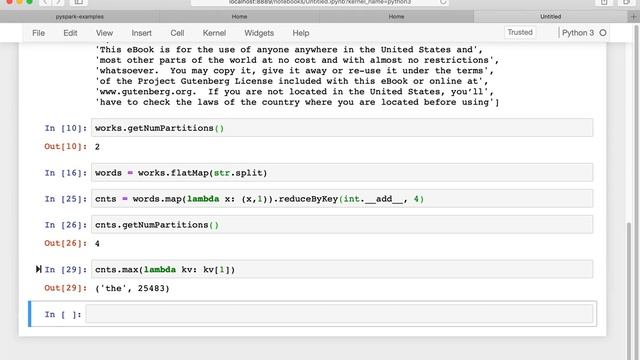Viewport: 640px width, 360px height.
Task: Focus the works.getNumPartitions() code cell
Action: pos(342,128)
